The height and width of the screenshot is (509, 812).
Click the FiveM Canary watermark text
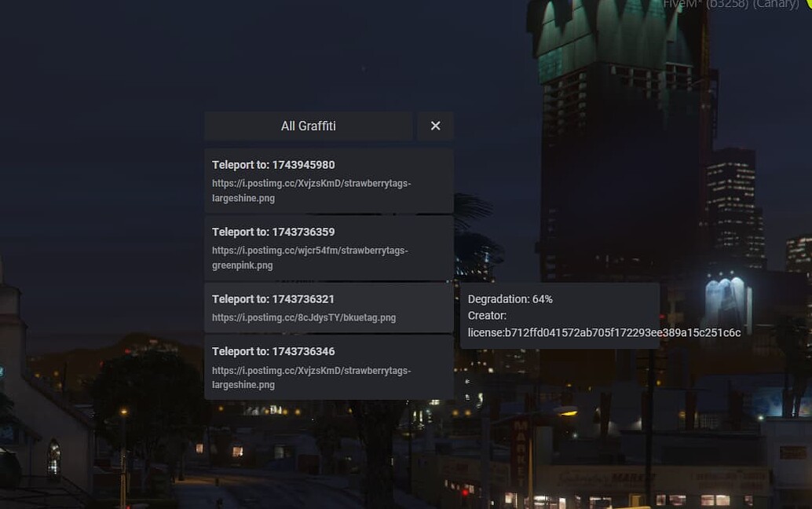tap(730, 4)
